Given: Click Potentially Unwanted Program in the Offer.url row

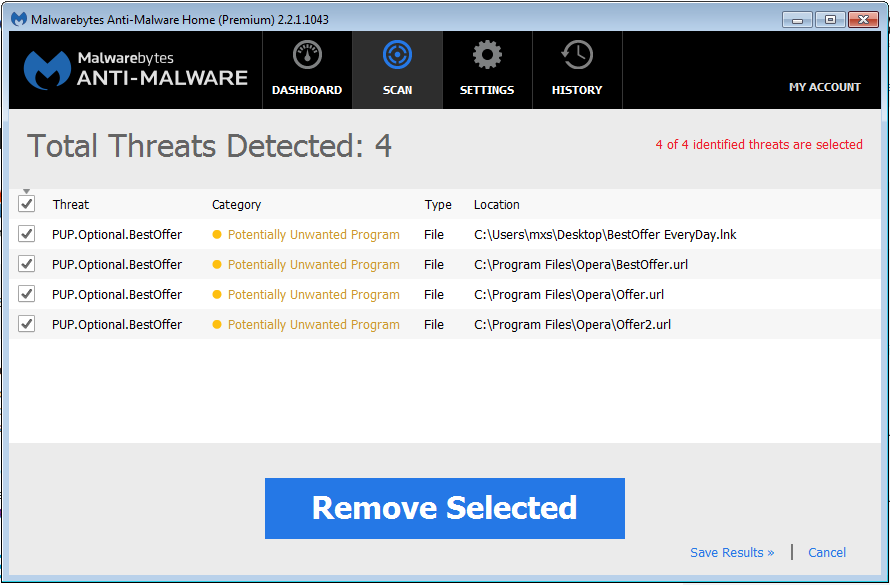Looking at the screenshot, I should pyautogui.click(x=314, y=295).
